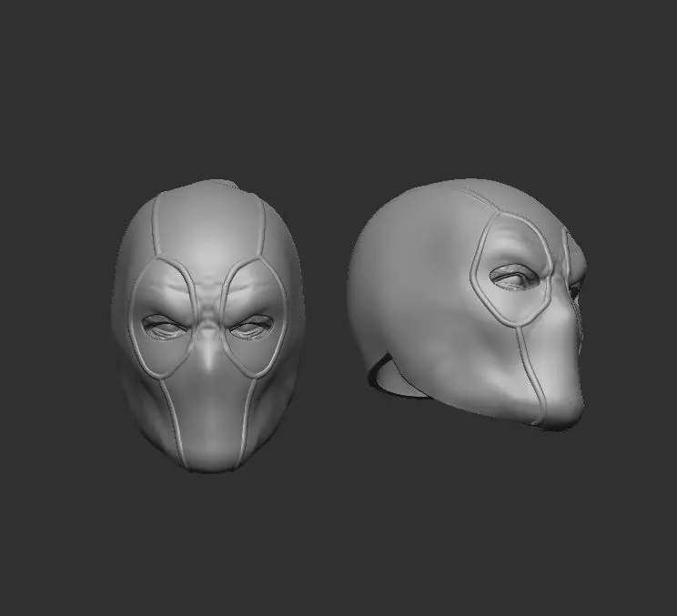The width and height of the screenshot is (677, 616).
Task: Select the front-facing mask model
Action: 208,327
